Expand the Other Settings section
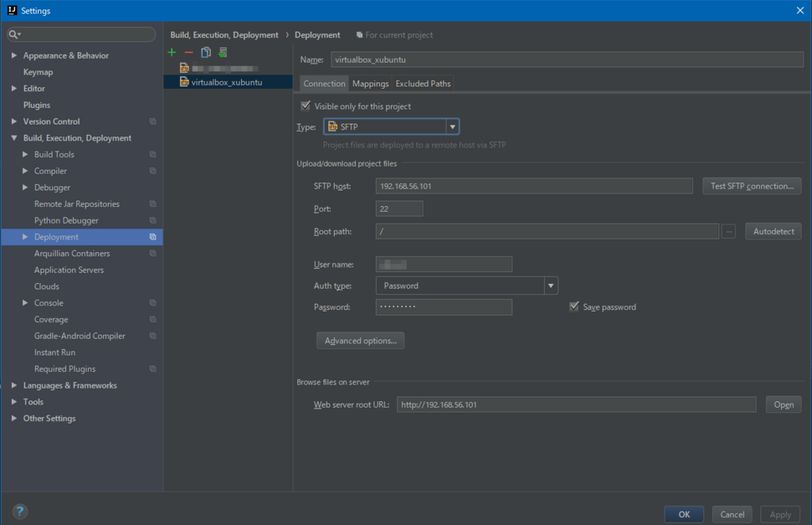Viewport: 812px width, 525px height. [14, 419]
